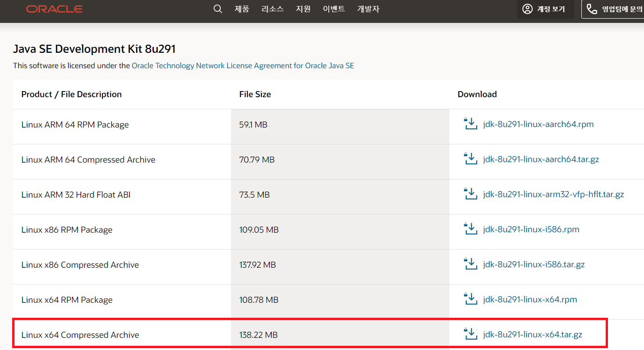644x350 pixels.
Task: Select Linux ARM 32 Hard Float ABI text
Action: coord(76,195)
